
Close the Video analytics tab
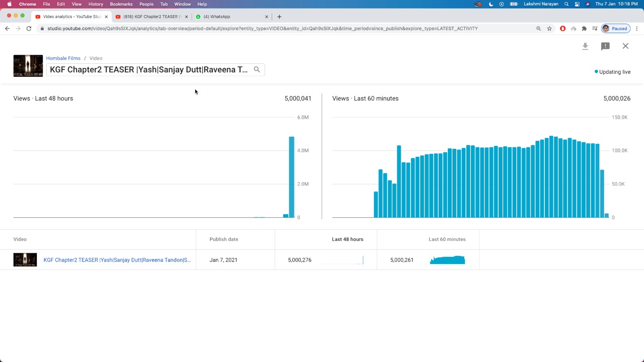pyautogui.click(x=106, y=17)
